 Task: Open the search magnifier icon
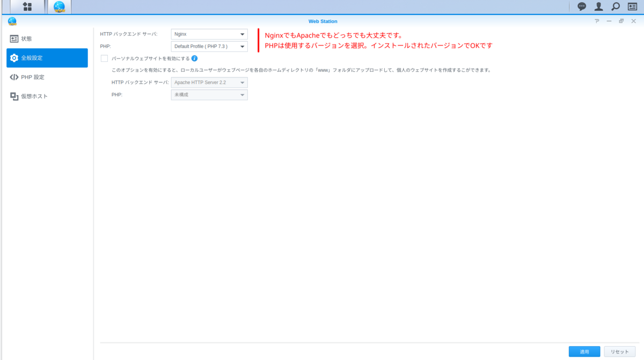[x=616, y=6]
